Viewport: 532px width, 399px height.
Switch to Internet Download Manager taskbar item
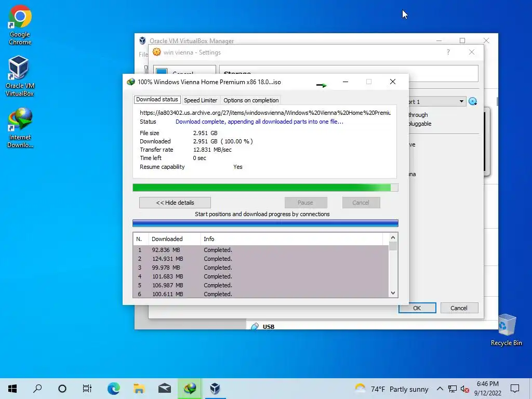(x=190, y=389)
